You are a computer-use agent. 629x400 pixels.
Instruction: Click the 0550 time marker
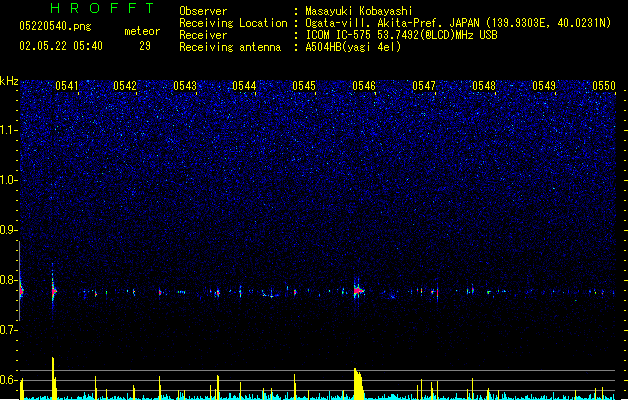pos(604,86)
